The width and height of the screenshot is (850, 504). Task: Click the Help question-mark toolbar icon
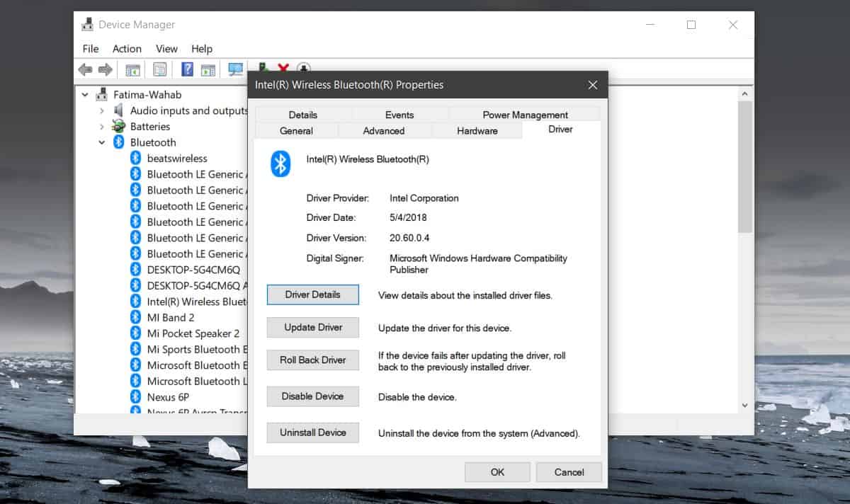pos(187,69)
